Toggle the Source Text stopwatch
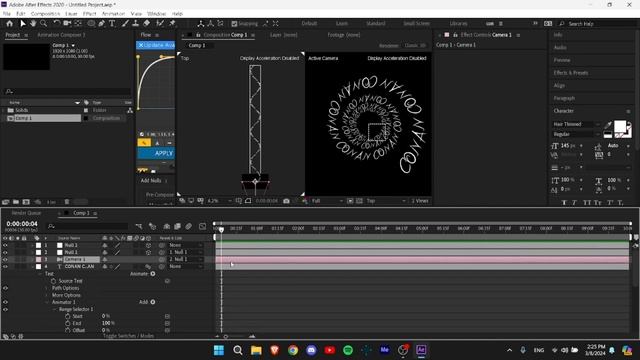Screen dimensions: 640x360 (x=53, y=281)
